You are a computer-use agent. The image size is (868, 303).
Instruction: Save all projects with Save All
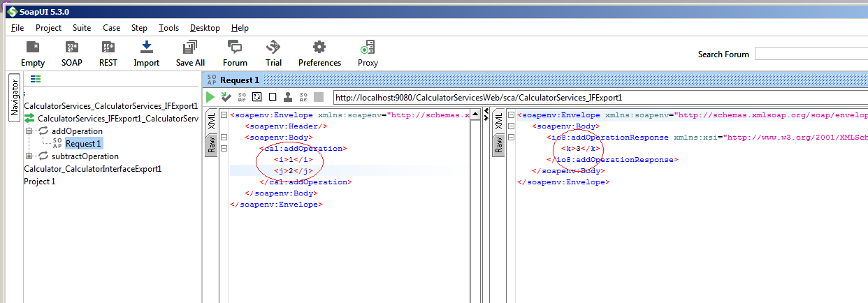pos(190,47)
